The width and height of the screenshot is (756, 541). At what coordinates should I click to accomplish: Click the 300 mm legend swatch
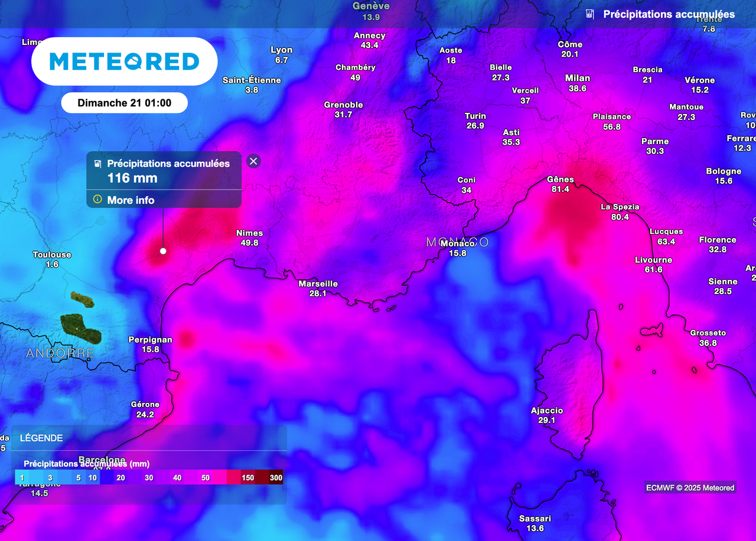click(276, 477)
